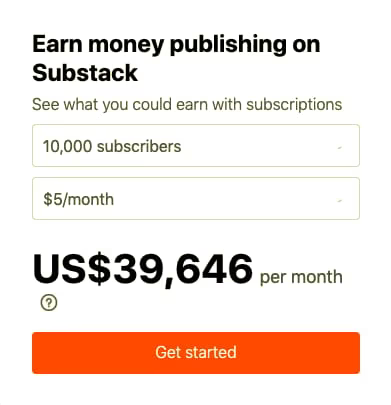Change the subscriber count selection
391x405 pixels.
[196, 145]
